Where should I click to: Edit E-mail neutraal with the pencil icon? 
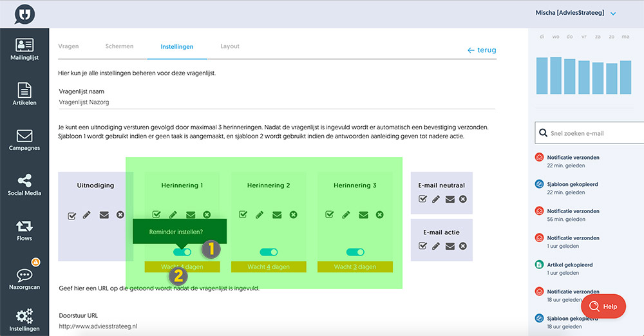[x=436, y=199]
